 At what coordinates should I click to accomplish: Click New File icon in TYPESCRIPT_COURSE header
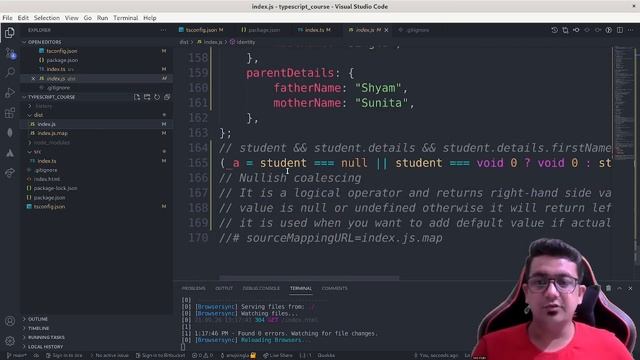(x=137, y=97)
